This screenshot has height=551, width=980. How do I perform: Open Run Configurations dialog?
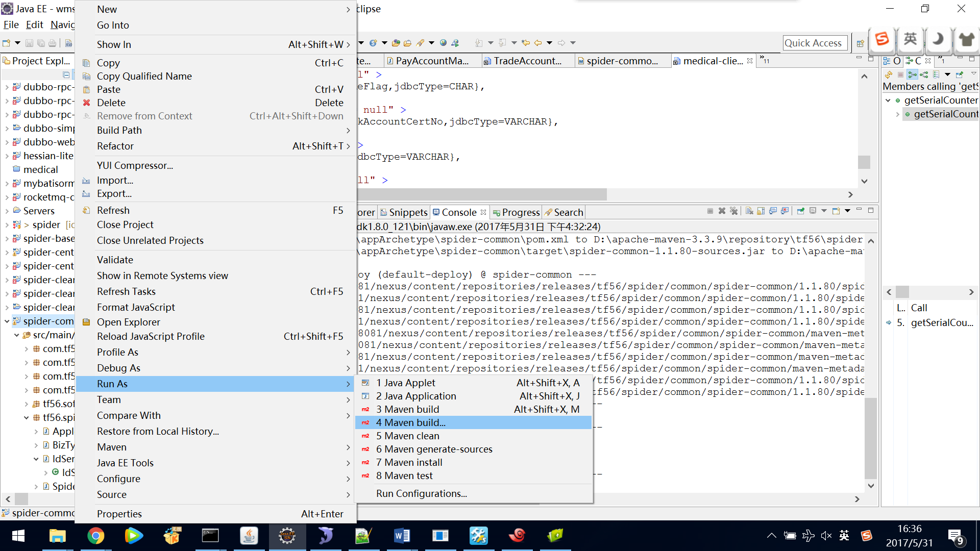(x=422, y=493)
